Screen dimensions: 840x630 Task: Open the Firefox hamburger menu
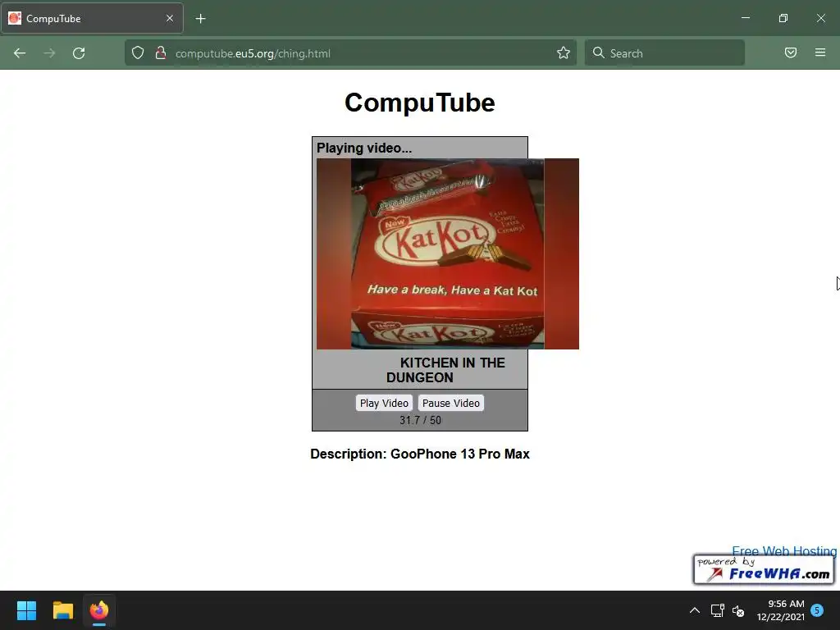820,52
